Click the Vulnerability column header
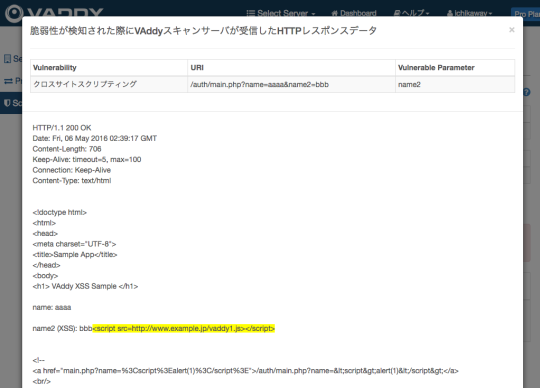This screenshot has width=540, height=388. (x=109, y=68)
